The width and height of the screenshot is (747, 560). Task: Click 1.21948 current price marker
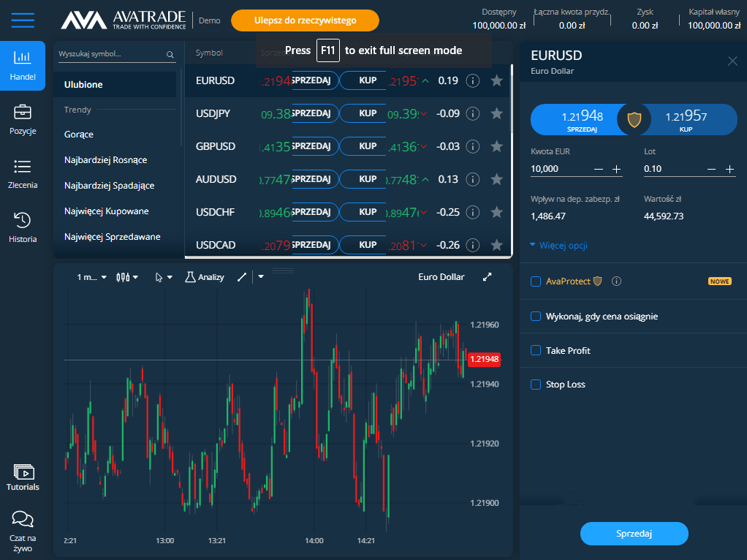[484, 360]
